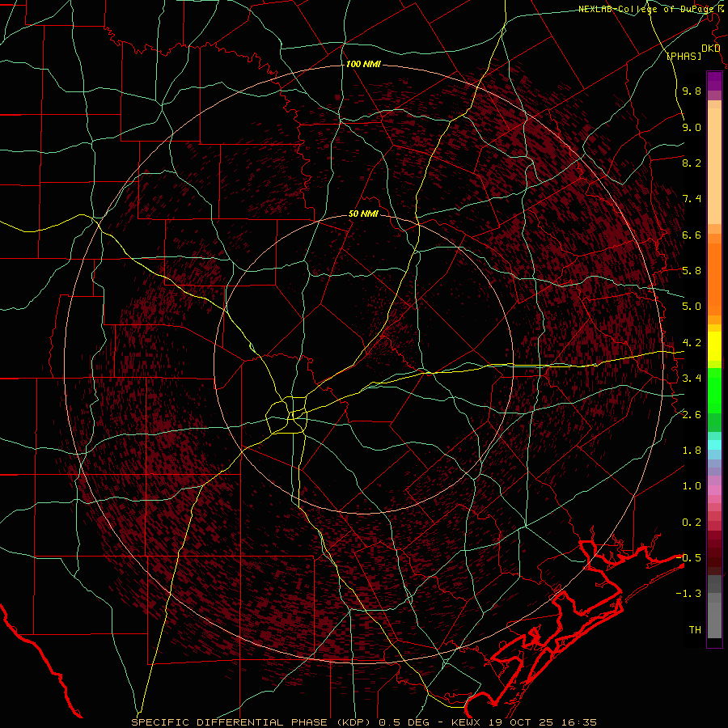Pick the yellow segment of the color scale
This screenshot has height=728, width=728.
714,346
